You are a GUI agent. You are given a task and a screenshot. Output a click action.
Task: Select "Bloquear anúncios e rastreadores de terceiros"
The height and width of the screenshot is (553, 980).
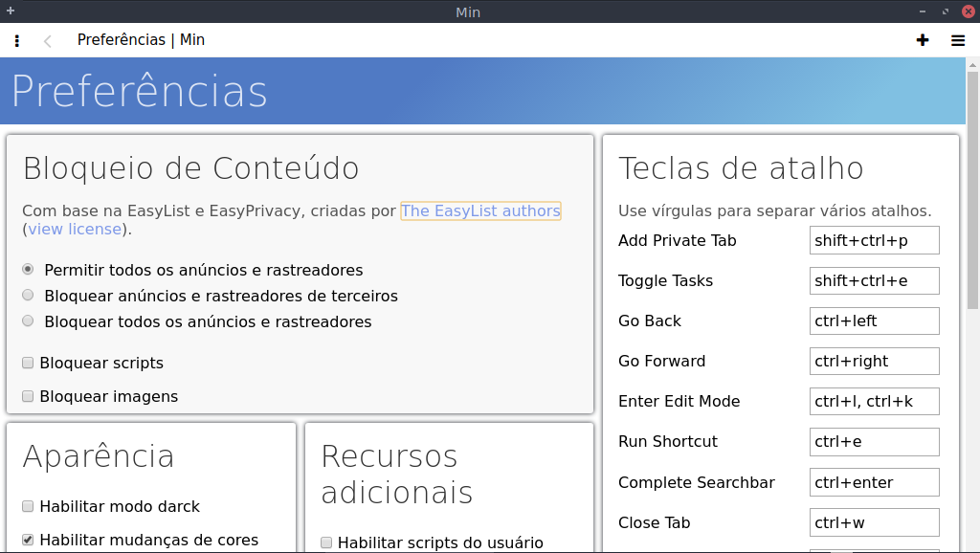point(28,295)
